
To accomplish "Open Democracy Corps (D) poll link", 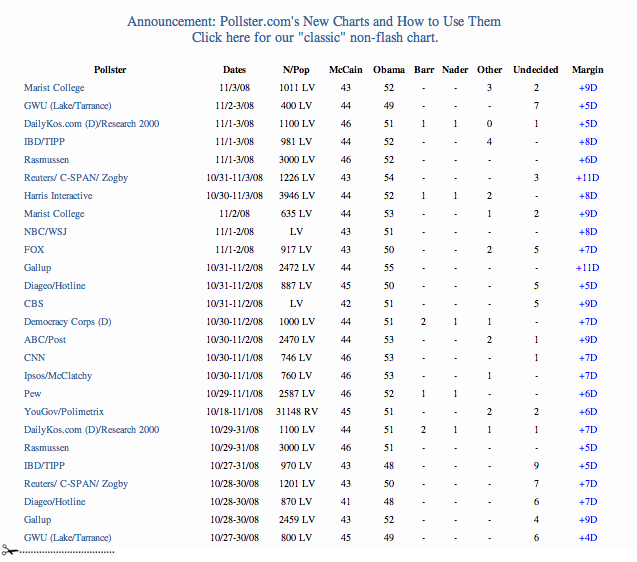I will click(x=67, y=322).
